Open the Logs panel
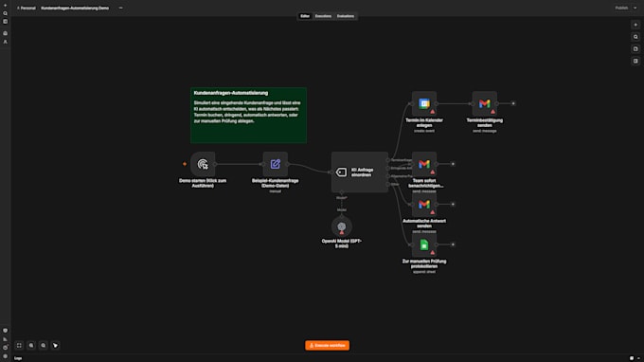 [x=18, y=358]
